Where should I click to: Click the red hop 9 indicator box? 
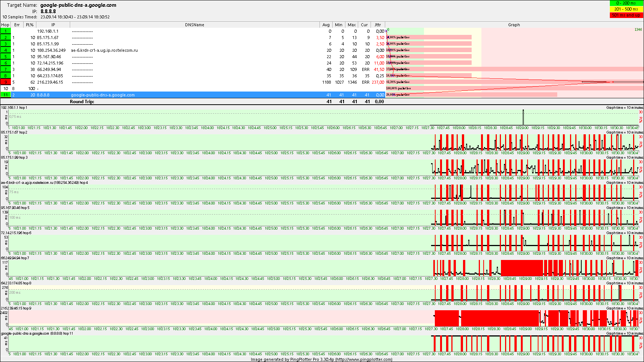[6, 82]
